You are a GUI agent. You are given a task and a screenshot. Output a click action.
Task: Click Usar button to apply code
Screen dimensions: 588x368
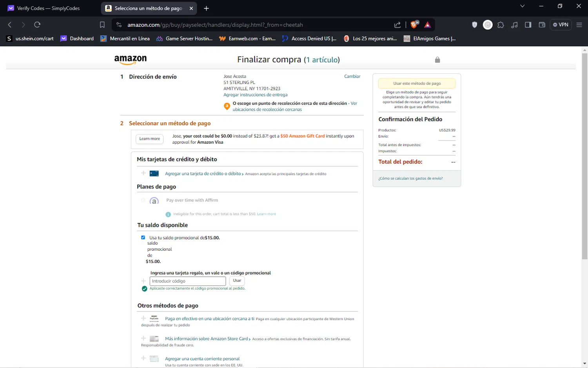(237, 281)
